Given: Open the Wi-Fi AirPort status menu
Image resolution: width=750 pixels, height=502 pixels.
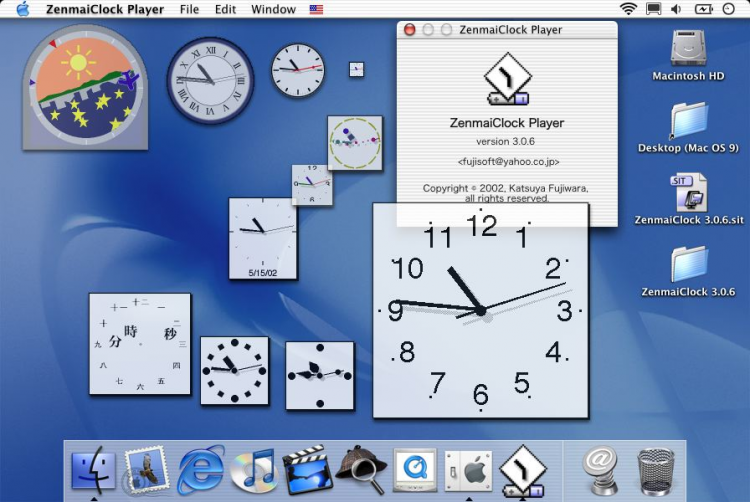Looking at the screenshot, I should (628, 9).
